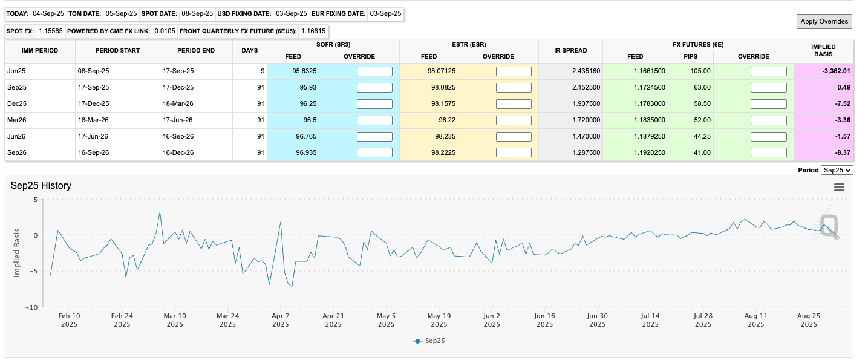Click FX Futures override field for Jun25

click(769, 71)
